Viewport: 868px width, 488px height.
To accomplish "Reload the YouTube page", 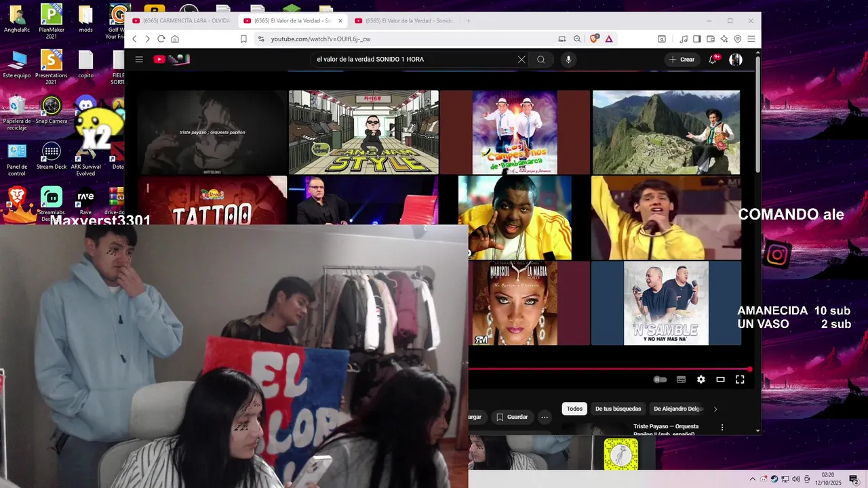I will coord(161,39).
